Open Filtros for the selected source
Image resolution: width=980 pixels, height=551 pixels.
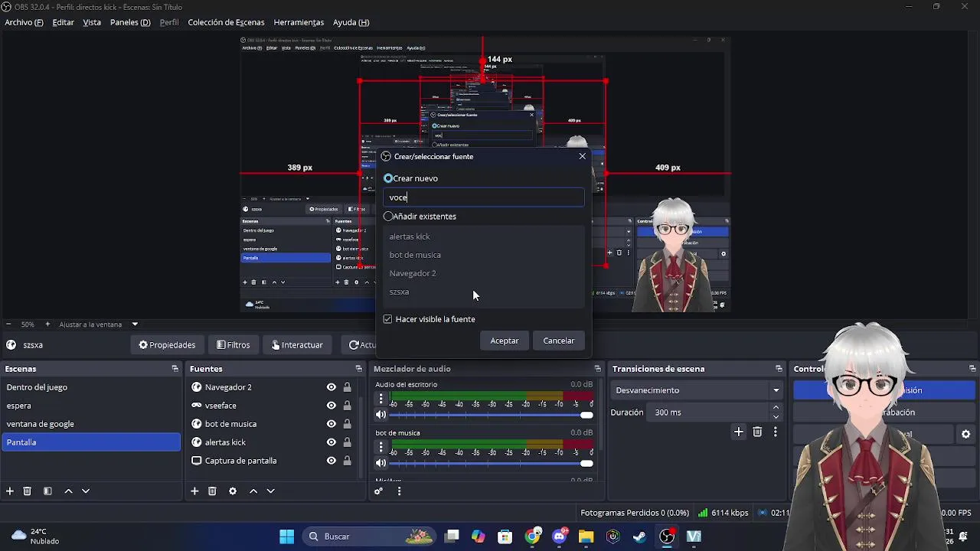click(x=234, y=345)
